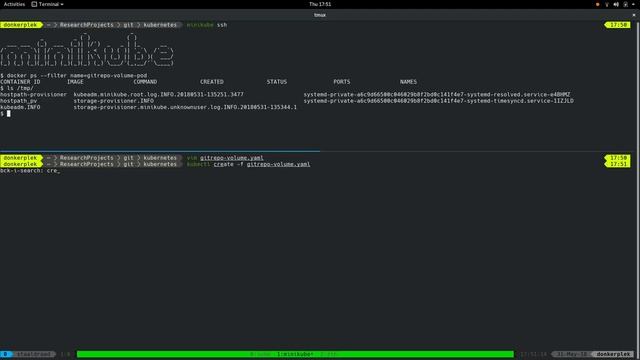Click the systemd-resolved.service directory name

tap(437, 94)
